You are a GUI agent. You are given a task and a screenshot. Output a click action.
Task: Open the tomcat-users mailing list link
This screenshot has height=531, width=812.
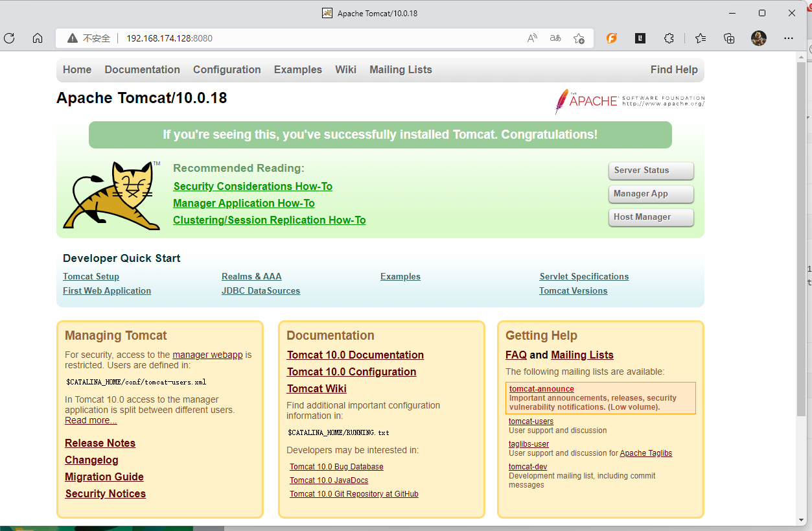tap(531, 421)
